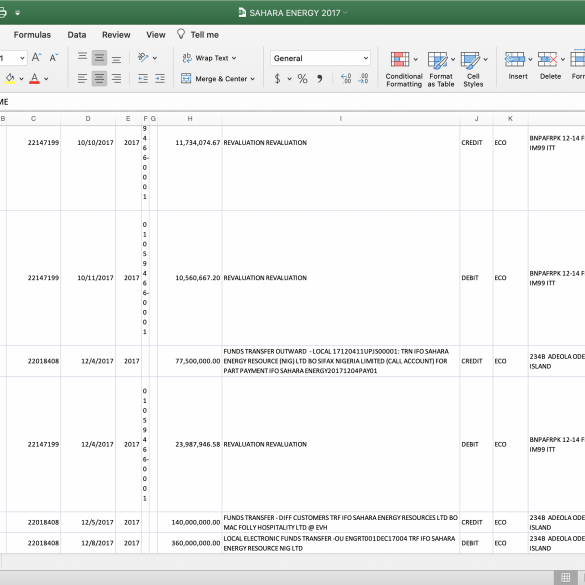Click the print icon in title bar
This screenshot has width=585, height=585.
coord(2,13)
